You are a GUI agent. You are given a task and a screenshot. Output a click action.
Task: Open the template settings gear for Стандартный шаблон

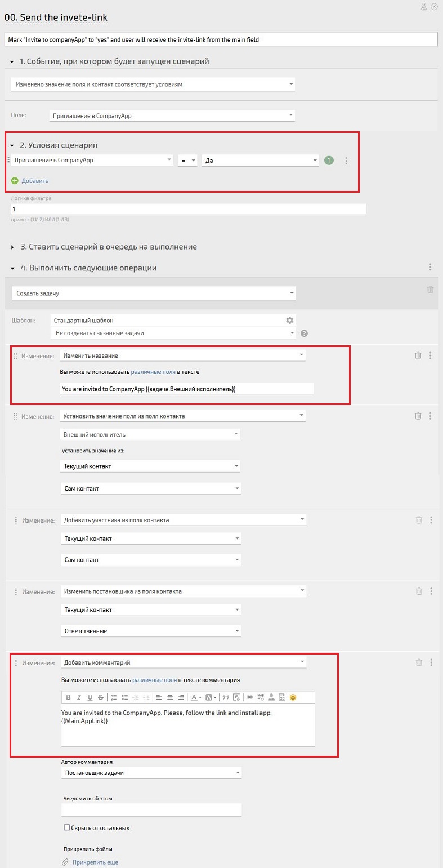point(290,320)
